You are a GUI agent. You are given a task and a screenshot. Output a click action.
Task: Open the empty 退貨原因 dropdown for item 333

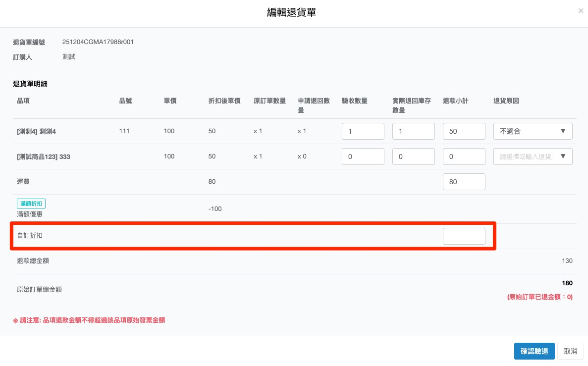coord(533,157)
